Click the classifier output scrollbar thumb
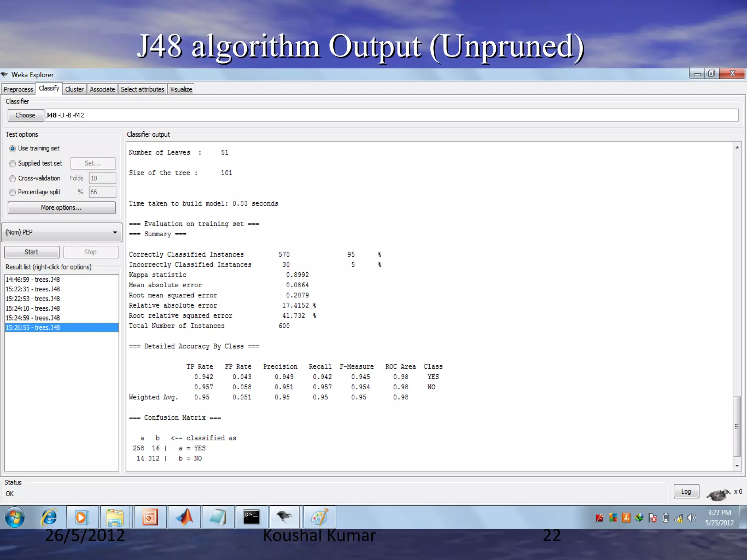 737,426
